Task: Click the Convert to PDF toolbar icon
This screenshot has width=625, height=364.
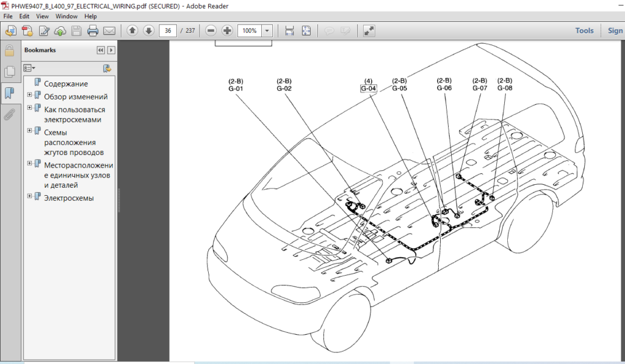Action: 27,30
